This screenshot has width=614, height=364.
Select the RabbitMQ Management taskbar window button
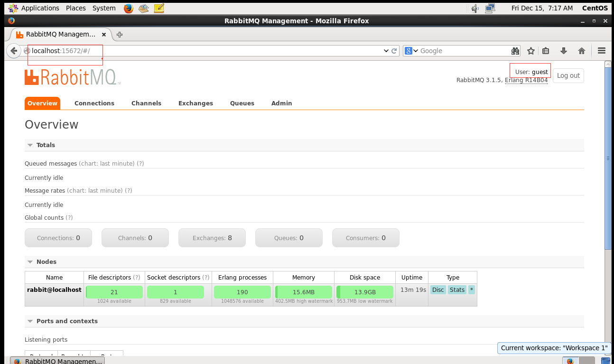[57, 361]
